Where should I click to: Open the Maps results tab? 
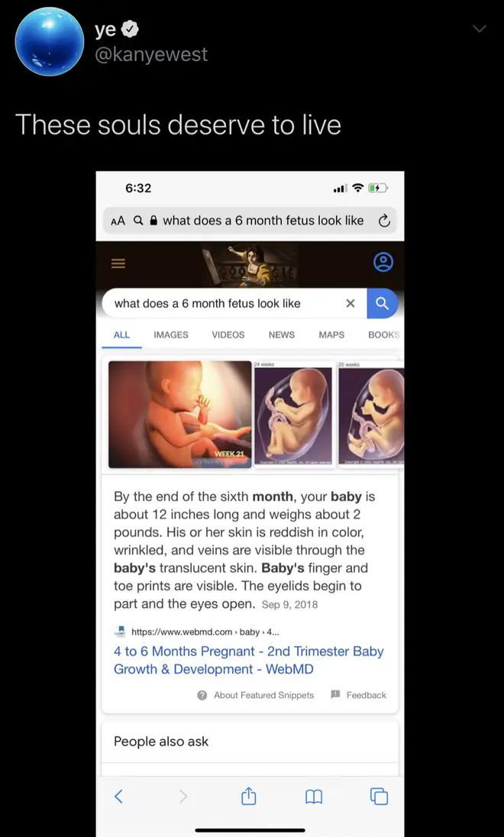click(x=331, y=334)
